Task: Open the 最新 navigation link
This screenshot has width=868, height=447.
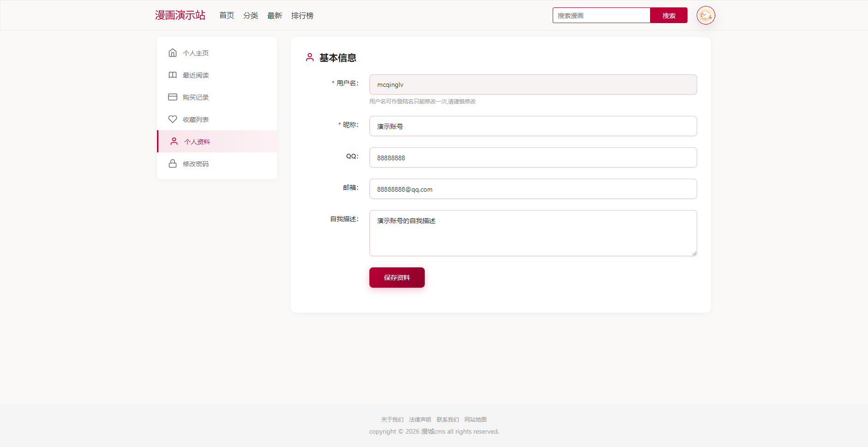Action: pos(275,15)
